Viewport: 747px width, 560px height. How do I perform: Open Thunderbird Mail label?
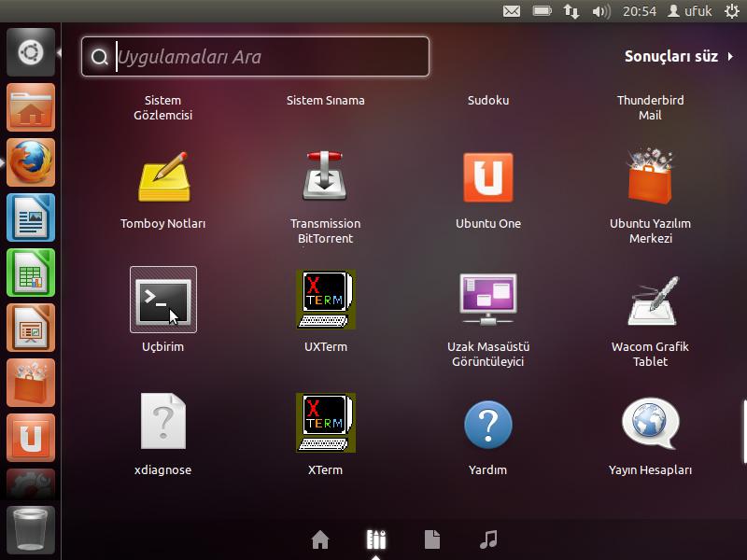coord(650,107)
